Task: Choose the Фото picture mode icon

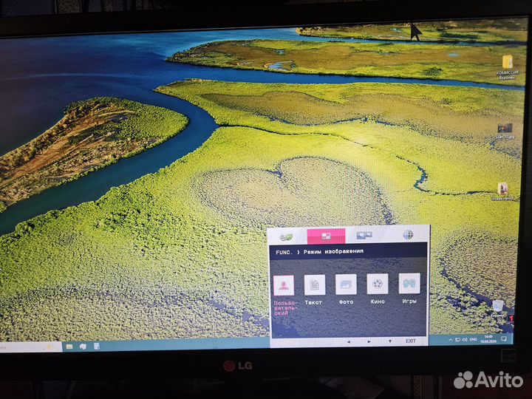Action: (x=346, y=284)
